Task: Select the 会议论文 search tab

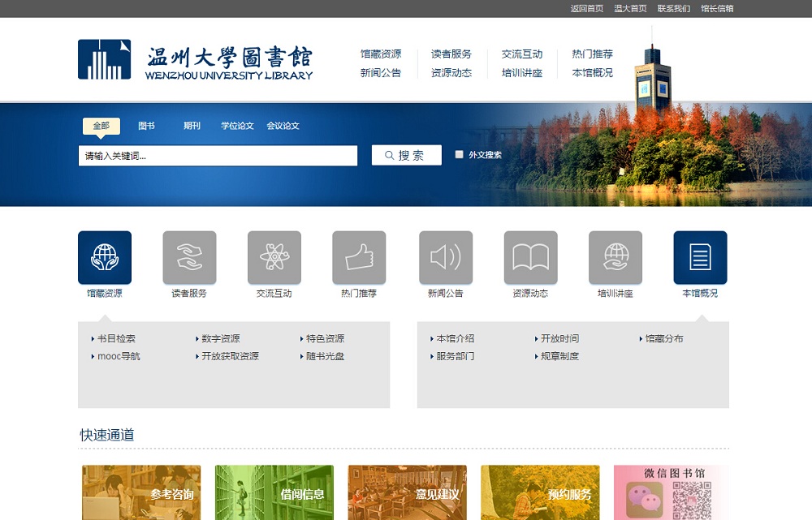Action: pos(283,126)
